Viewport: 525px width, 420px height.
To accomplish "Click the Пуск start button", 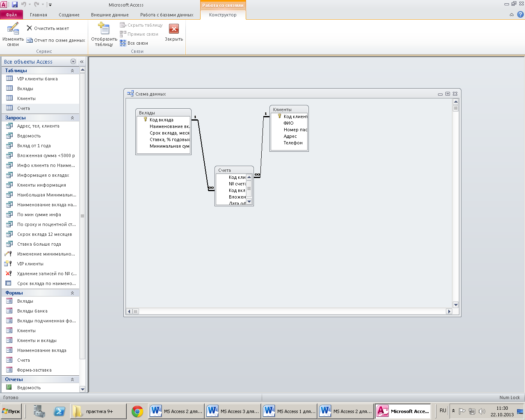I will pyautogui.click(x=11, y=411).
